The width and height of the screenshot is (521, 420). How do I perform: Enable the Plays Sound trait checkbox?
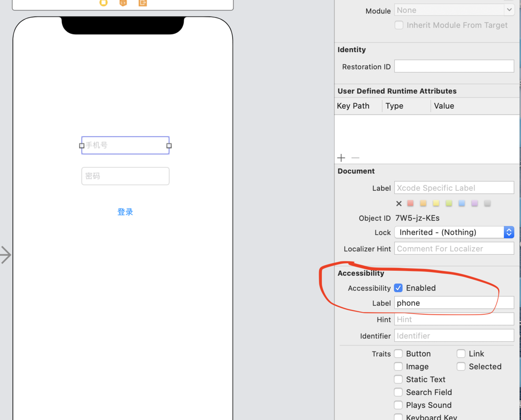point(398,405)
